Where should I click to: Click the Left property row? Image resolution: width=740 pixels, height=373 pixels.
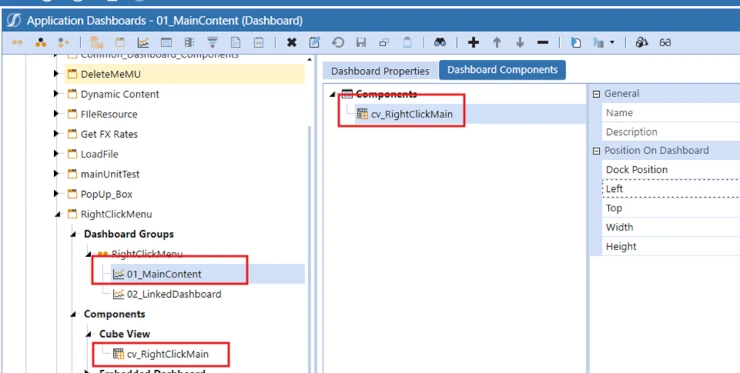671,188
